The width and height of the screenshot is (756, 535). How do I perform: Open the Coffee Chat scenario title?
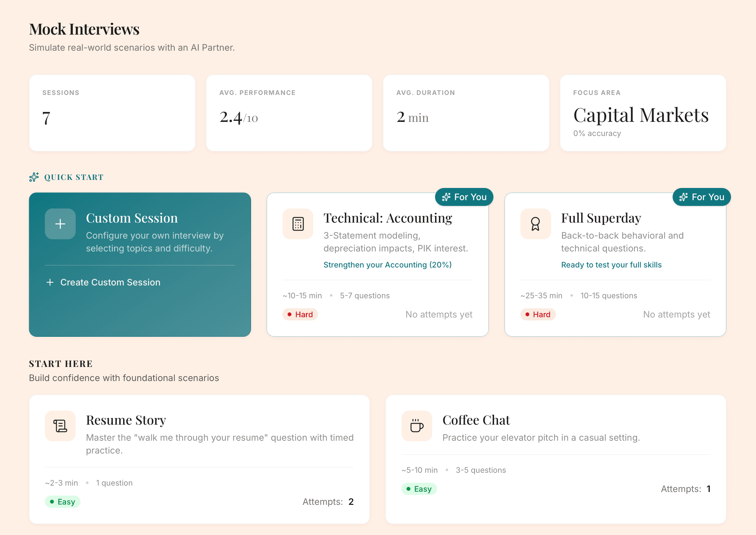(476, 420)
